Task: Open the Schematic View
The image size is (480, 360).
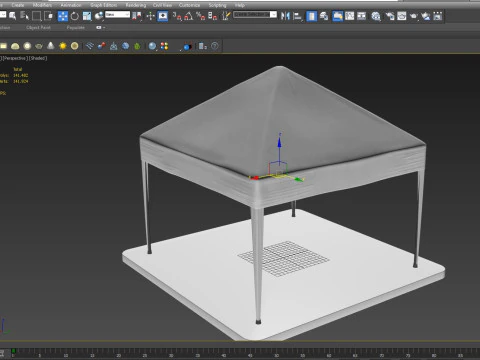Action: point(361,16)
